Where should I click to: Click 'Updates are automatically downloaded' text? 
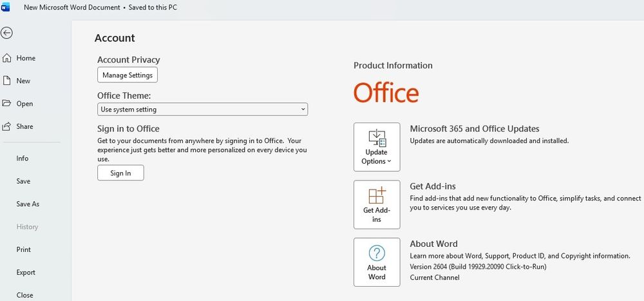[x=489, y=141]
